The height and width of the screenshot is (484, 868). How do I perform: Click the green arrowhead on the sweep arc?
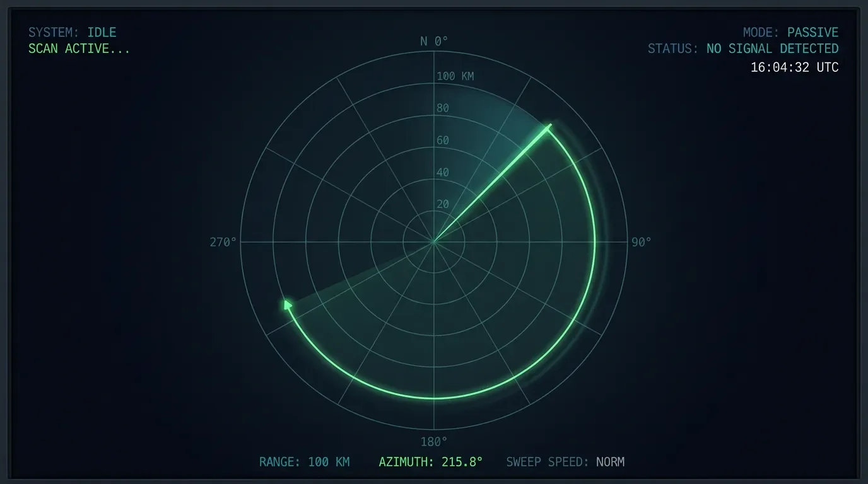(288, 305)
